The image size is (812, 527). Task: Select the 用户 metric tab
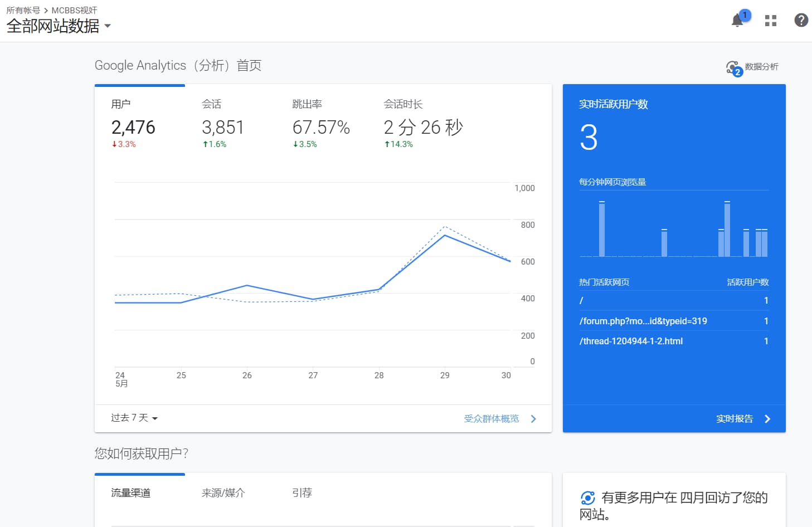[x=133, y=124]
